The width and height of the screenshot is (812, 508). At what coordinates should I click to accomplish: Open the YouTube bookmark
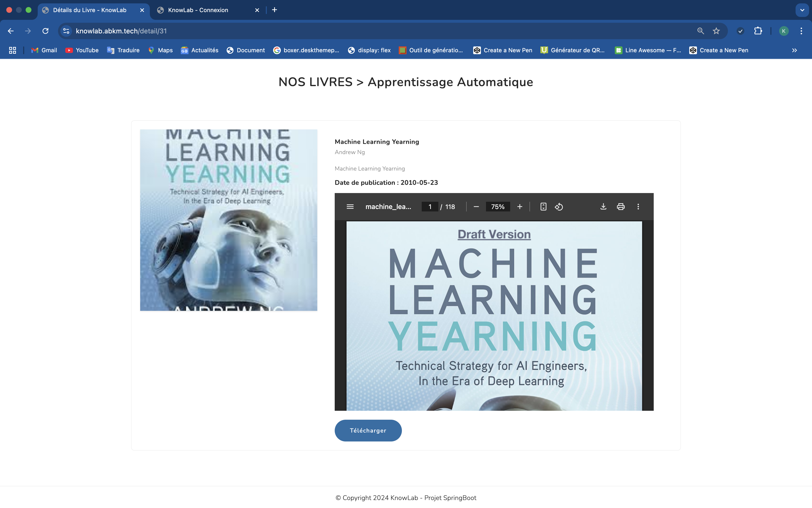pos(82,50)
